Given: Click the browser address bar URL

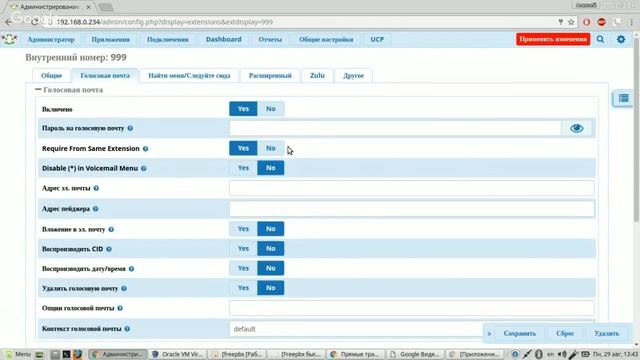Looking at the screenshot, I should [x=165, y=22].
